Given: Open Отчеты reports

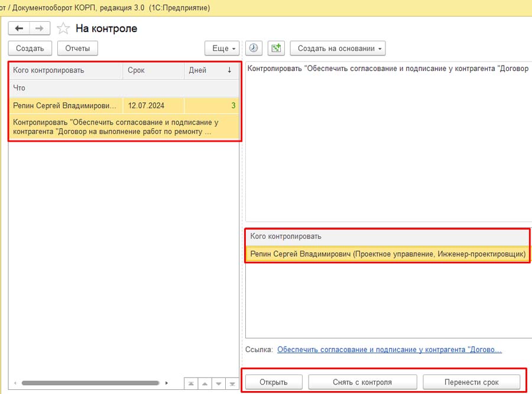Looking at the screenshot, I should (x=77, y=48).
